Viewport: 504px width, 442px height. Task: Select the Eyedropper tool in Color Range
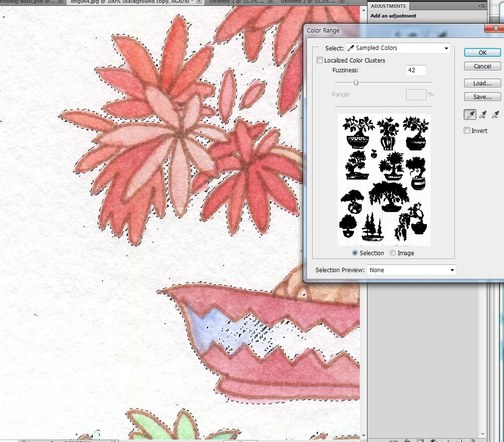(470, 115)
